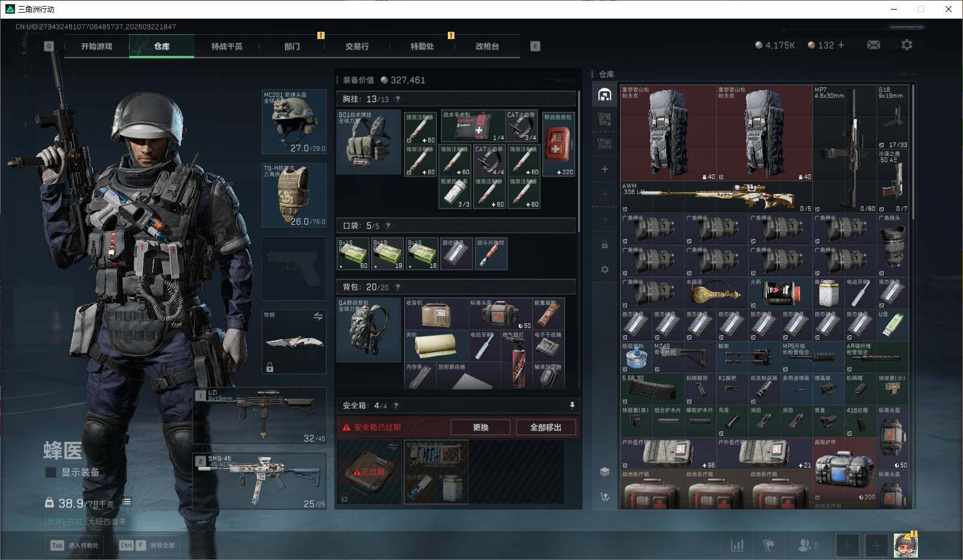Click the pin icon beside 安全箱
This screenshot has height=560, width=963.
click(572, 406)
